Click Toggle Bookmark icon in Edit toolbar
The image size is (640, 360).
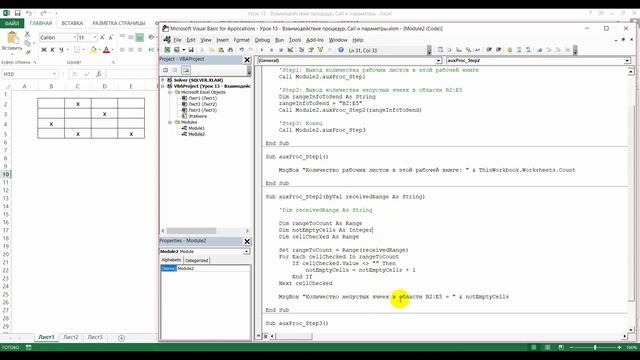[x=540, y=50]
